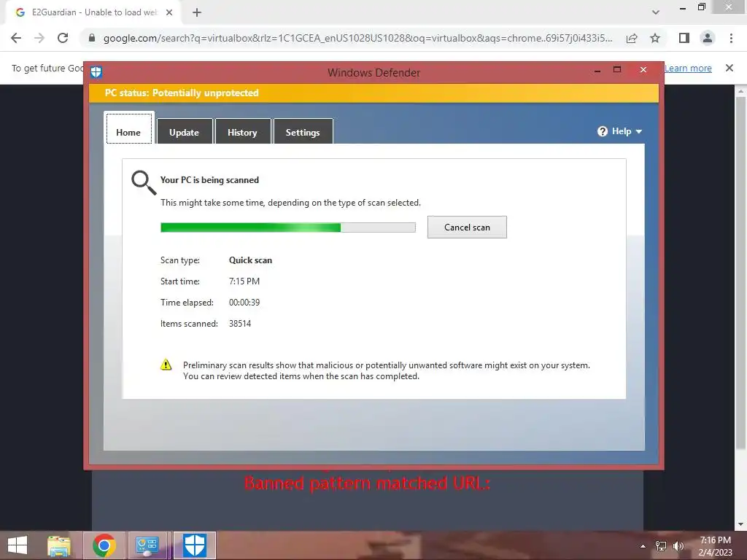The image size is (747, 560).
Task: Click the yellow warning triangle icon
Action: (166, 365)
